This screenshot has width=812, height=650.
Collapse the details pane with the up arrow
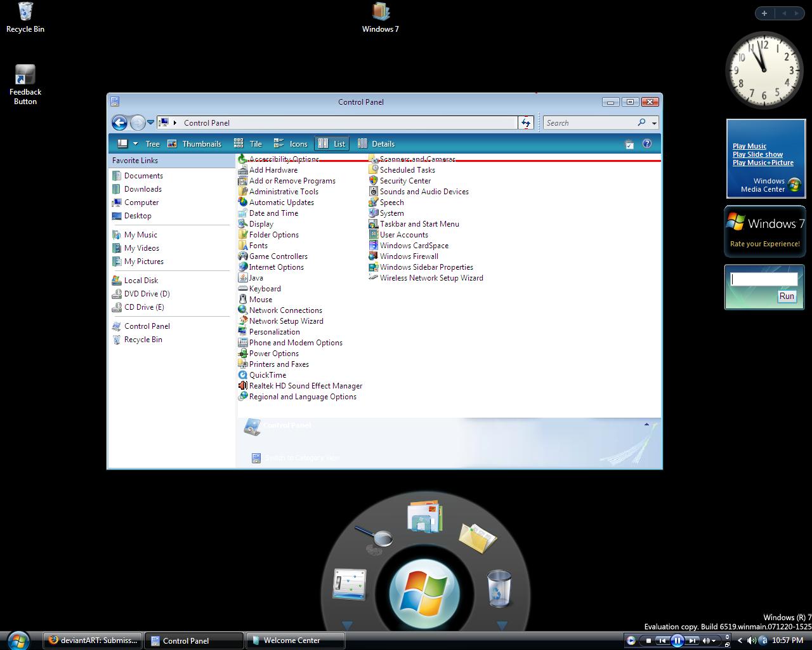[x=646, y=424]
